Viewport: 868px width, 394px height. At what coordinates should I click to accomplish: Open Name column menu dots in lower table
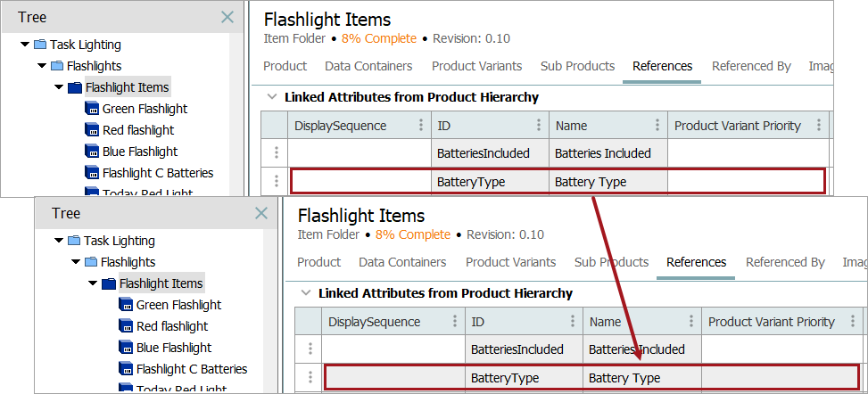click(x=690, y=322)
